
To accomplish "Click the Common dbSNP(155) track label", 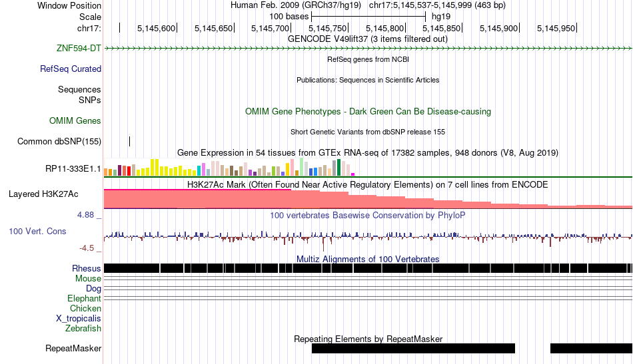I will [x=59, y=142].
